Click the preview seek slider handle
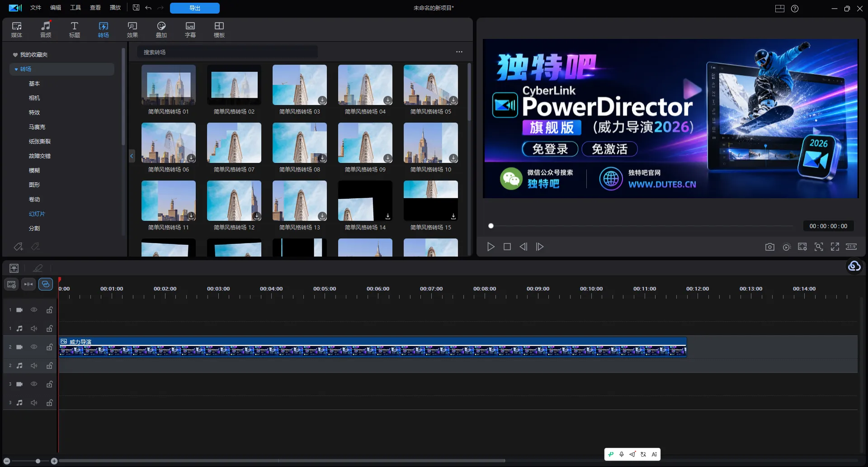 [491, 226]
